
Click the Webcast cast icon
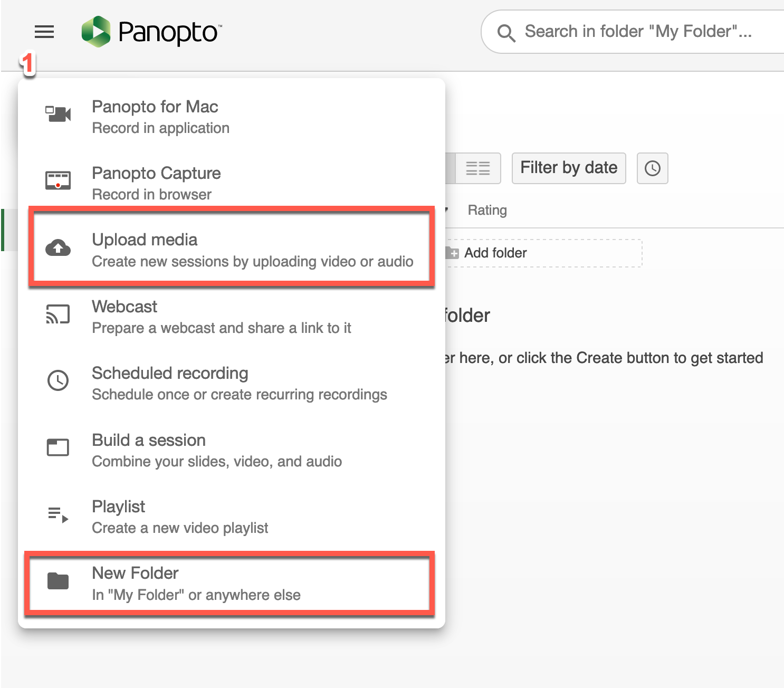pos(58,314)
